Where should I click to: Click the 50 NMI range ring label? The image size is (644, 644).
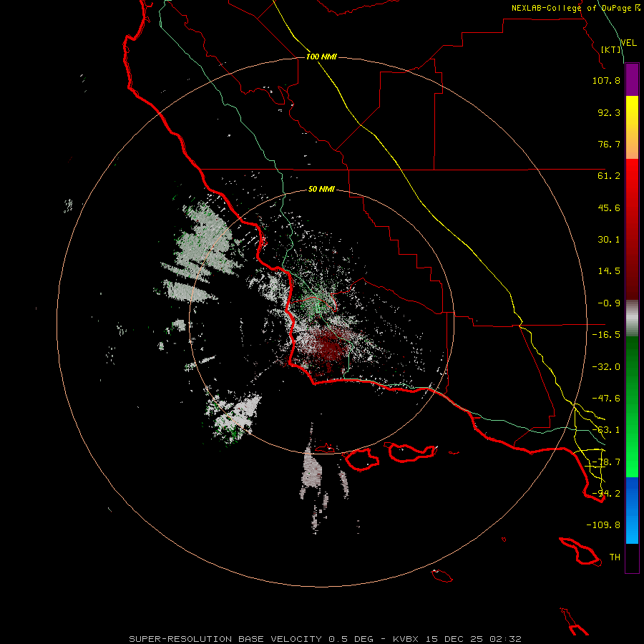click(321, 190)
